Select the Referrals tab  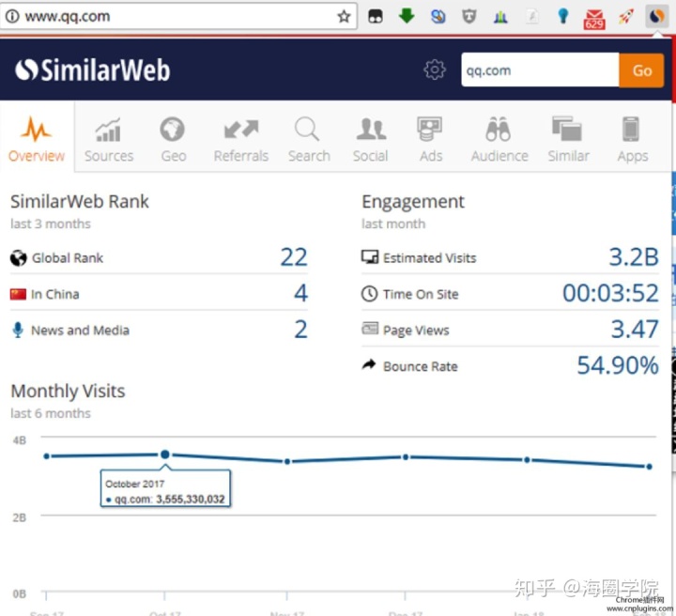coord(241,139)
